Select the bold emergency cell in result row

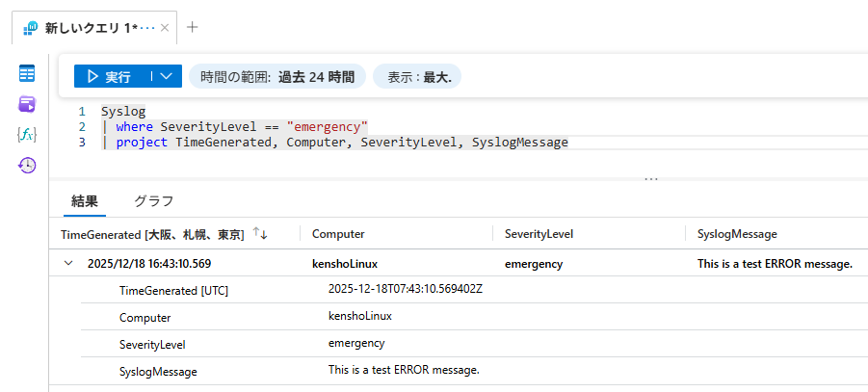click(x=534, y=264)
